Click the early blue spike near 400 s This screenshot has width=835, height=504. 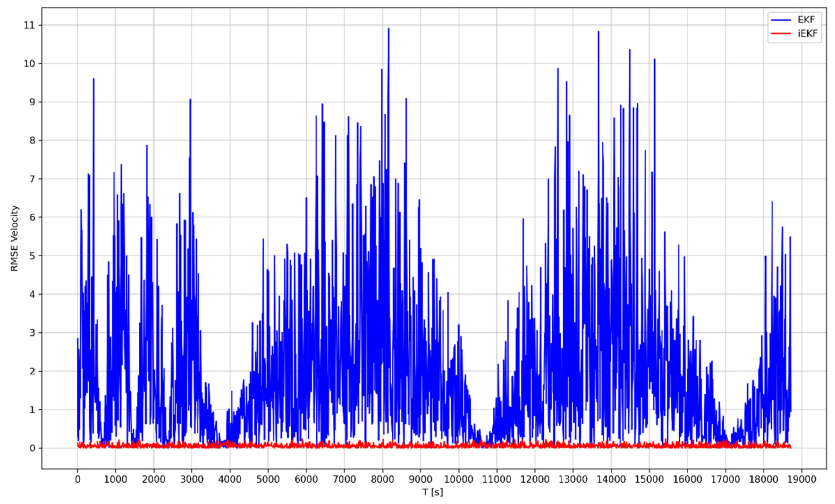(94, 81)
